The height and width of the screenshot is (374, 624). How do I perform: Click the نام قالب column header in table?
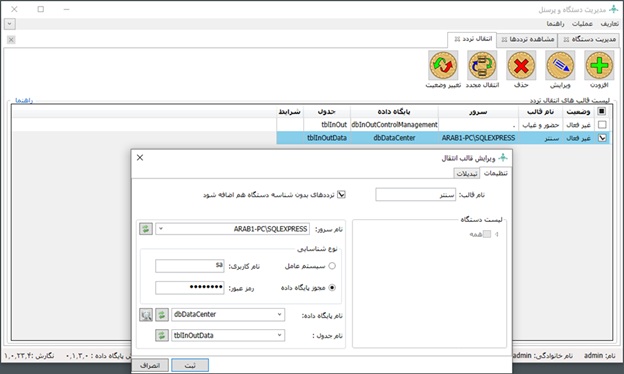coord(540,111)
